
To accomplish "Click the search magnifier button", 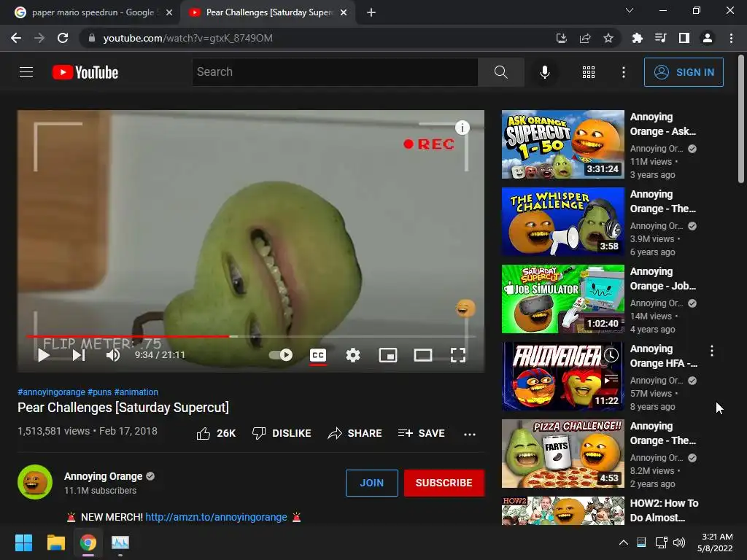I will coord(500,72).
